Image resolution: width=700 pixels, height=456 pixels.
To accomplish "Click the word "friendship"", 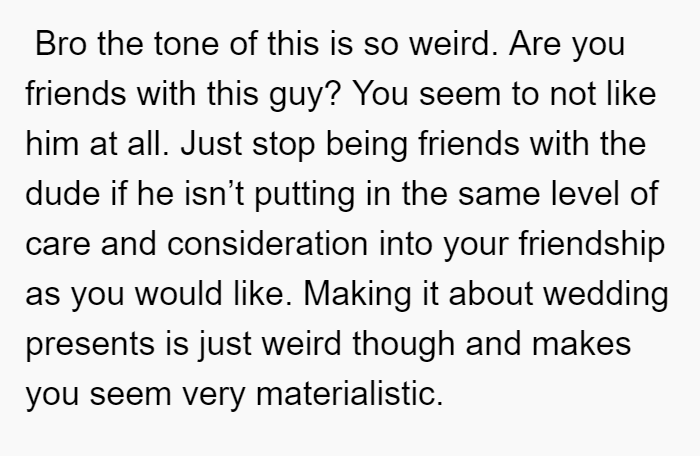I will 592,245.
